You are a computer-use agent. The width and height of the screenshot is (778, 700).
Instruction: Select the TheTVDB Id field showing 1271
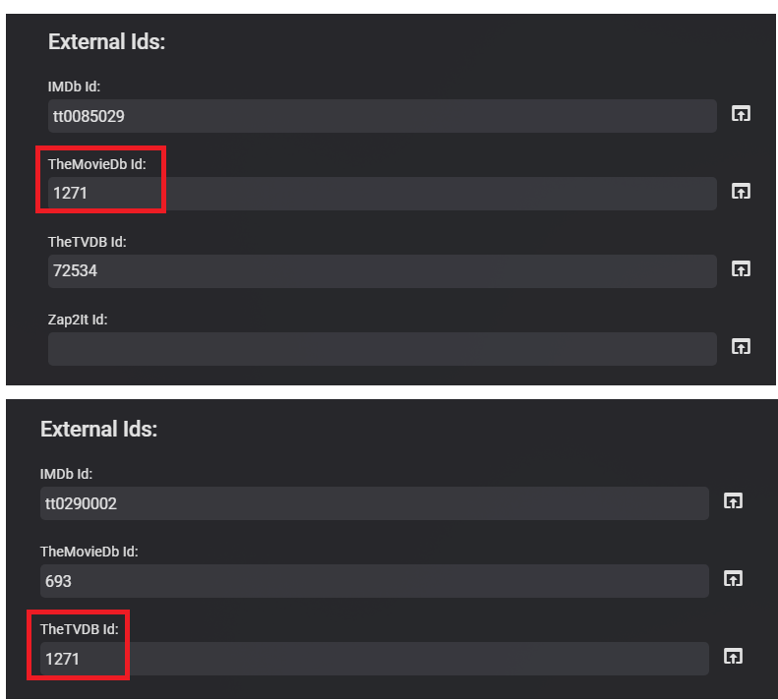pyautogui.click(x=374, y=659)
